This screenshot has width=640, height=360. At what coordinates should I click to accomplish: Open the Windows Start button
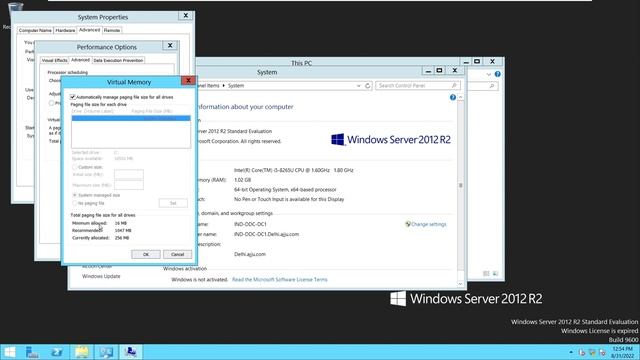pyautogui.click(x=9, y=352)
